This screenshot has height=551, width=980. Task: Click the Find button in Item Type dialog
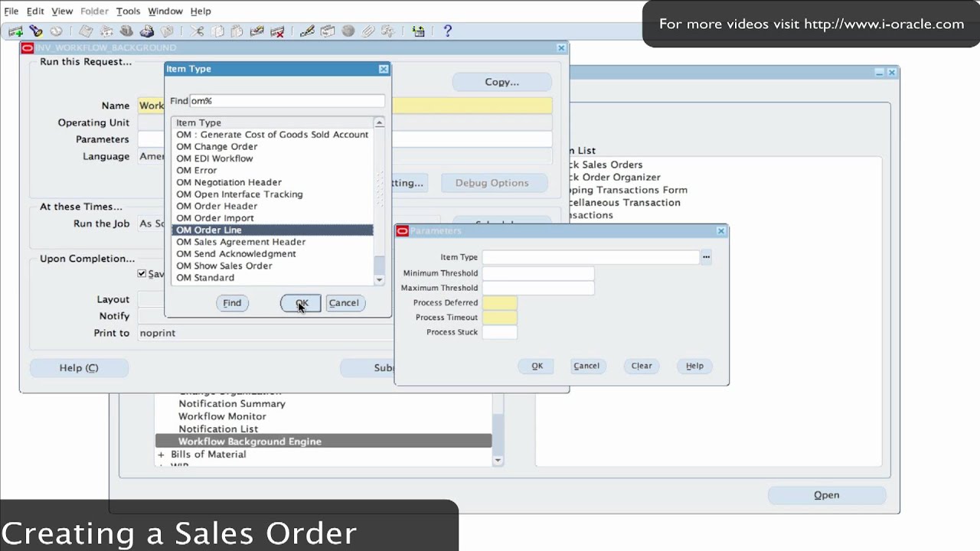click(232, 303)
